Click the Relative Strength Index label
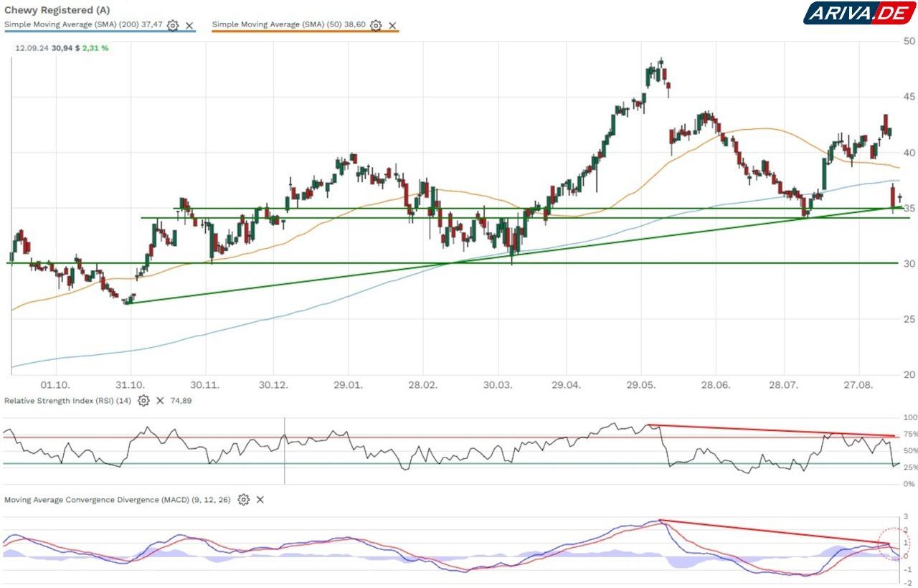 point(68,401)
